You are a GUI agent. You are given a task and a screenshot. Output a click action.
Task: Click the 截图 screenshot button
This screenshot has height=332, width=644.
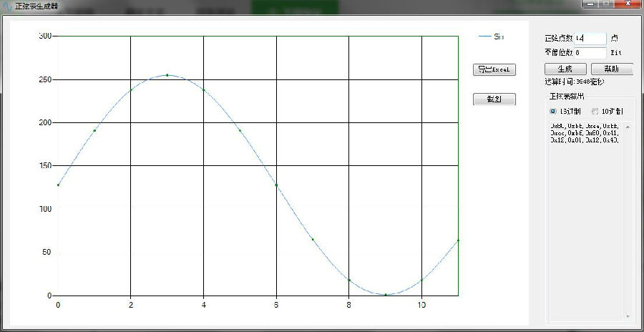coord(494,99)
